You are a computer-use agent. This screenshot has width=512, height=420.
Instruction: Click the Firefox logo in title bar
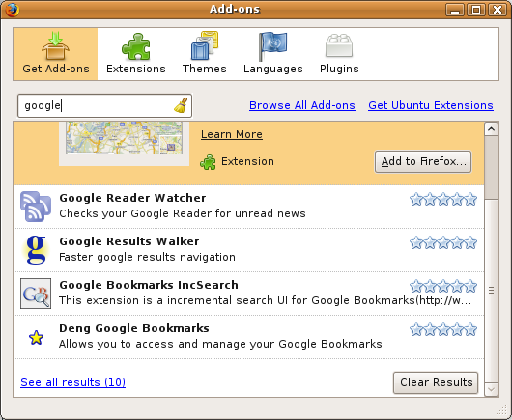coord(13,10)
